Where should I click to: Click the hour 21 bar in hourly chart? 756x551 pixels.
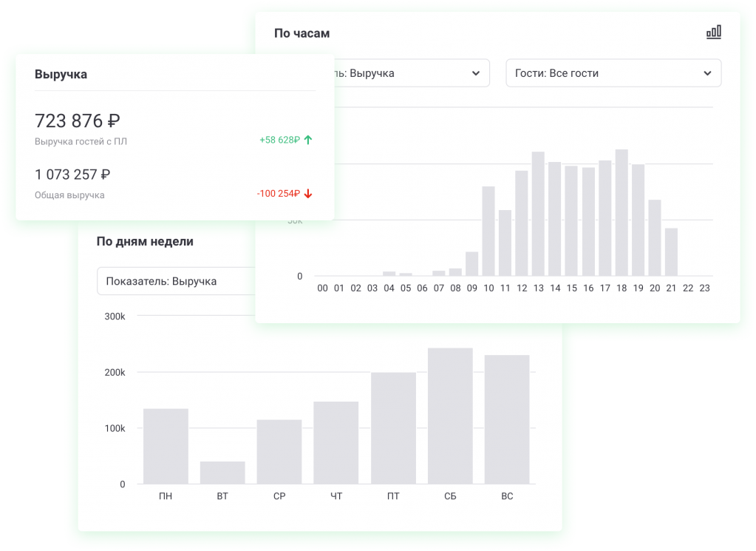(x=671, y=251)
